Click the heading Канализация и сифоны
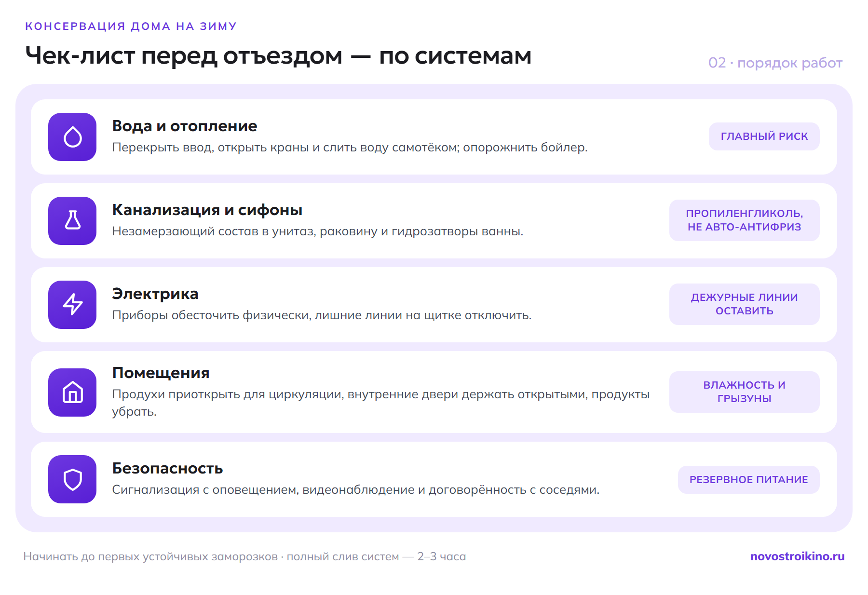 pos(207,210)
